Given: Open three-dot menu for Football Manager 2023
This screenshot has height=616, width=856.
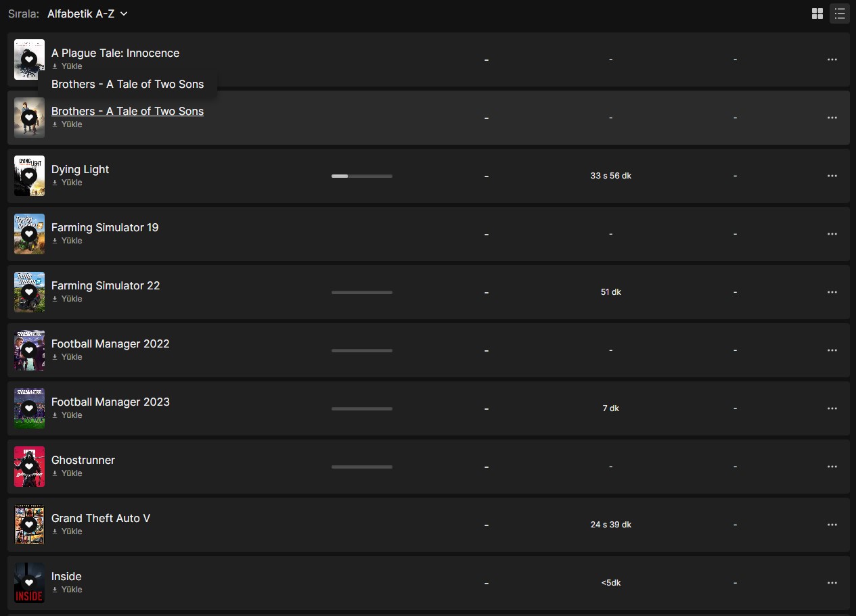Looking at the screenshot, I should 832,408.
